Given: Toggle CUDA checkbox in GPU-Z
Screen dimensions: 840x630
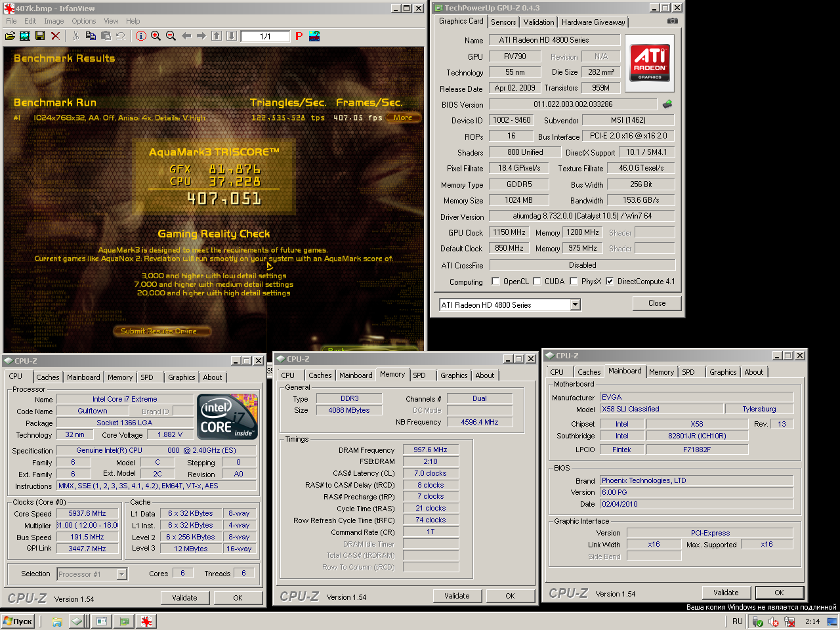Looking at the screenshot, I should [x=537, y=282].
